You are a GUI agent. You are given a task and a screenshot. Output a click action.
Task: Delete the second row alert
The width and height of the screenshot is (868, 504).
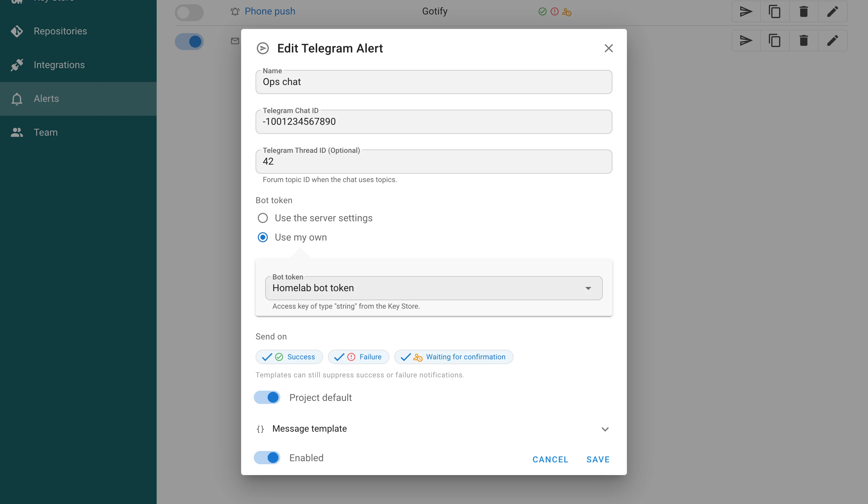[804, 41]
